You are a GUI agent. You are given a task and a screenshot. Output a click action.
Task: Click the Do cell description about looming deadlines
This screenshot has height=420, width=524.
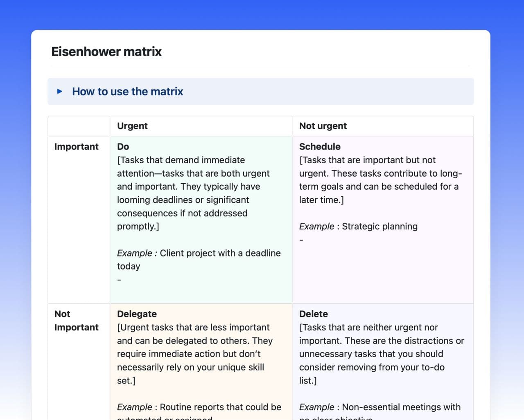click(183, 200)
